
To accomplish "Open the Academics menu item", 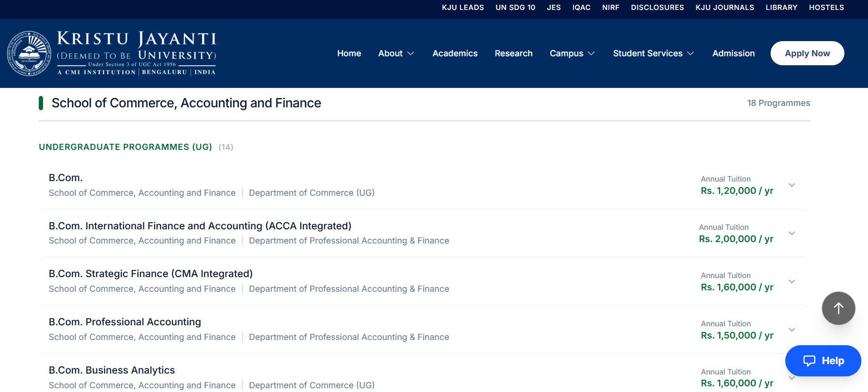I will (x=455, y=53).
